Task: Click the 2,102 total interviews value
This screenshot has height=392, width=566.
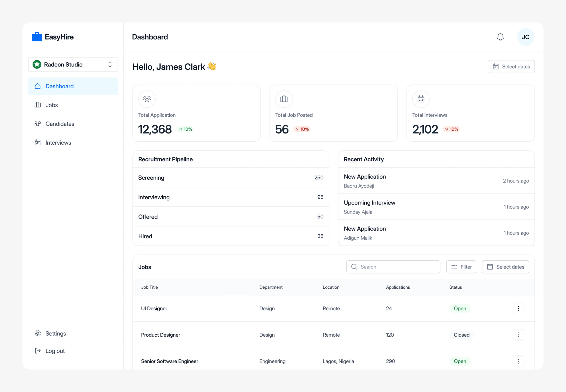Action: [425, 129]
